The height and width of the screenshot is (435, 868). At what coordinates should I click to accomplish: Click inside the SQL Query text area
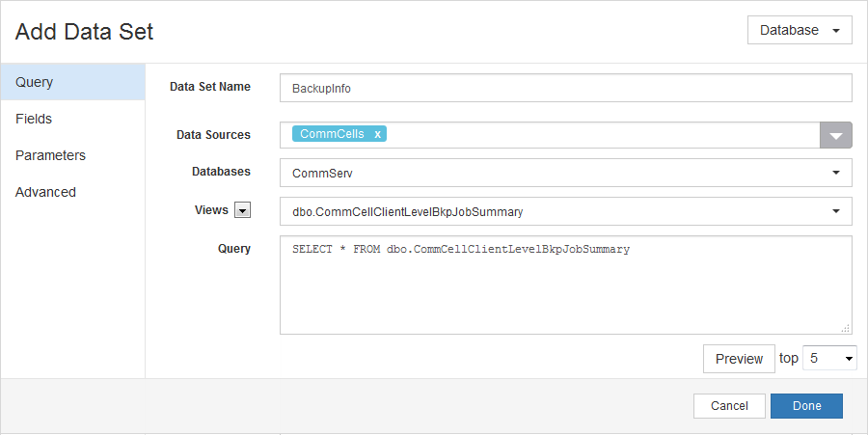coord(565,289)
